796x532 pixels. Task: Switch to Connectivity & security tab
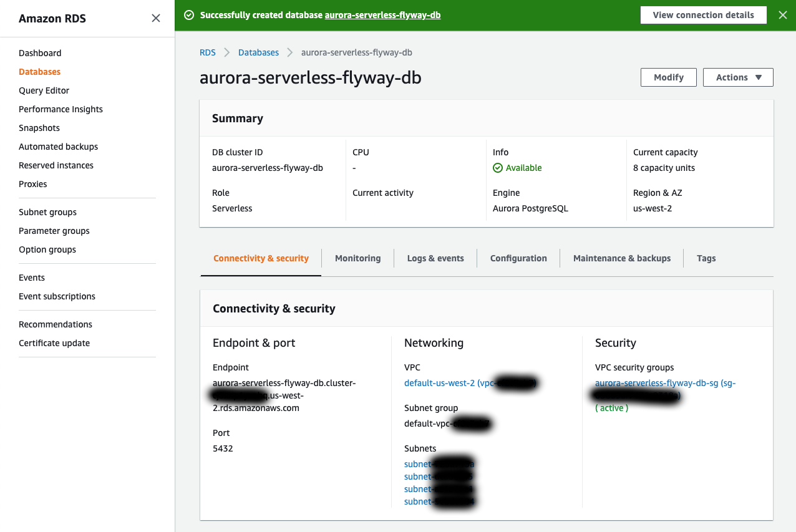(261, 258)
